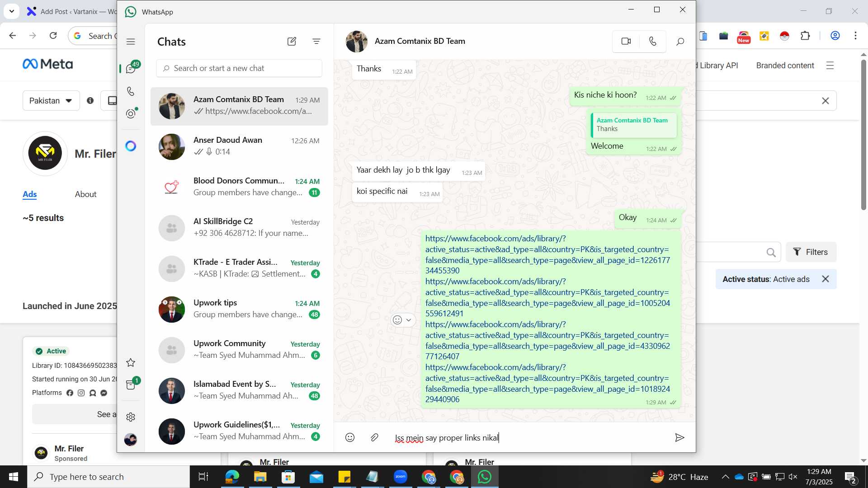Screen dimensions: 868x488
Task: Open WhatsApp Settings gear
Action: coord(131,417)
